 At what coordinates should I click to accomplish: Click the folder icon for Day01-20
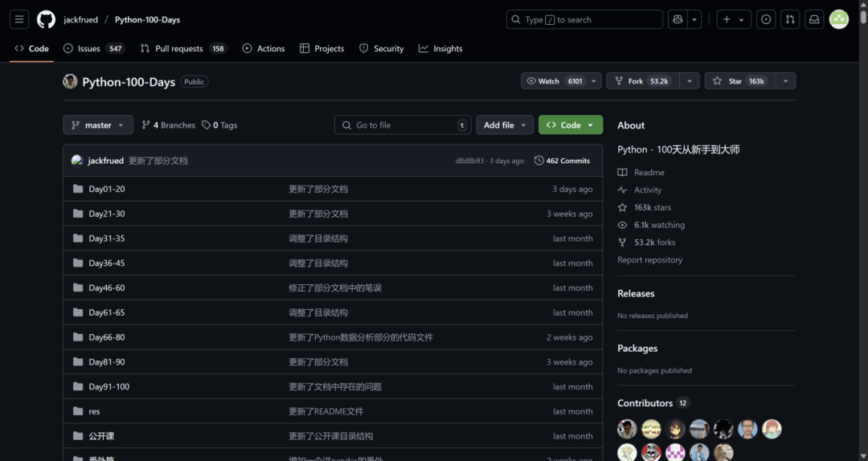78,189
